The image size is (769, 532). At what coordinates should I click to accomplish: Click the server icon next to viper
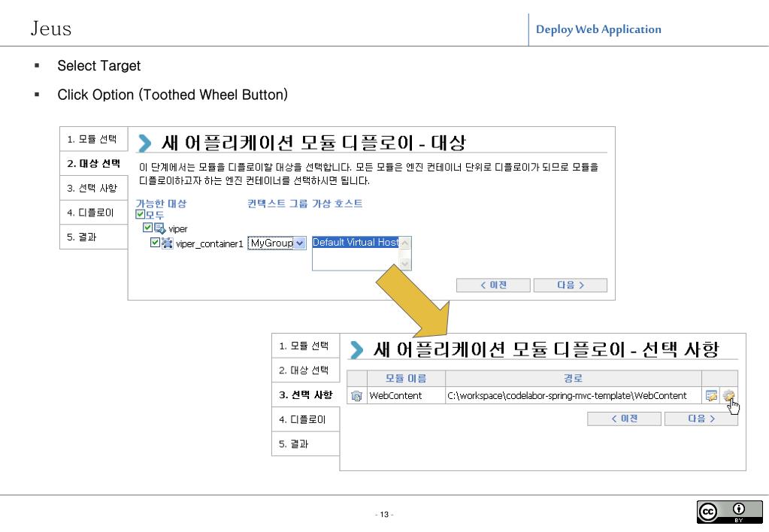pyautogui.click(x=160, y=228)
